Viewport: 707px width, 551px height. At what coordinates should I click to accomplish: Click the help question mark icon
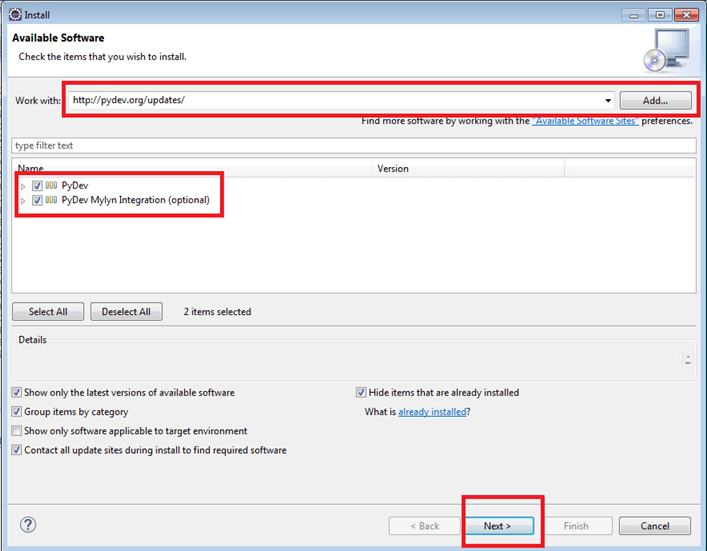(28, 524)
